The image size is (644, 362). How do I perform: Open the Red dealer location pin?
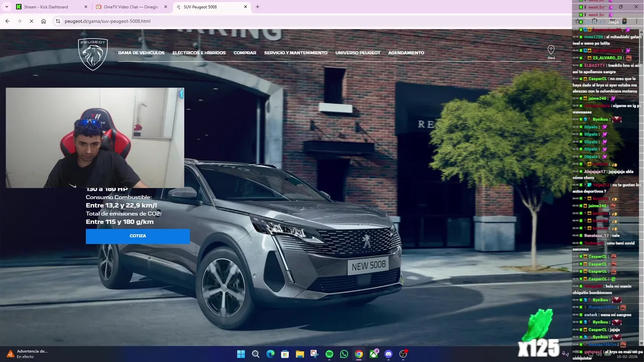click(551, 52)
